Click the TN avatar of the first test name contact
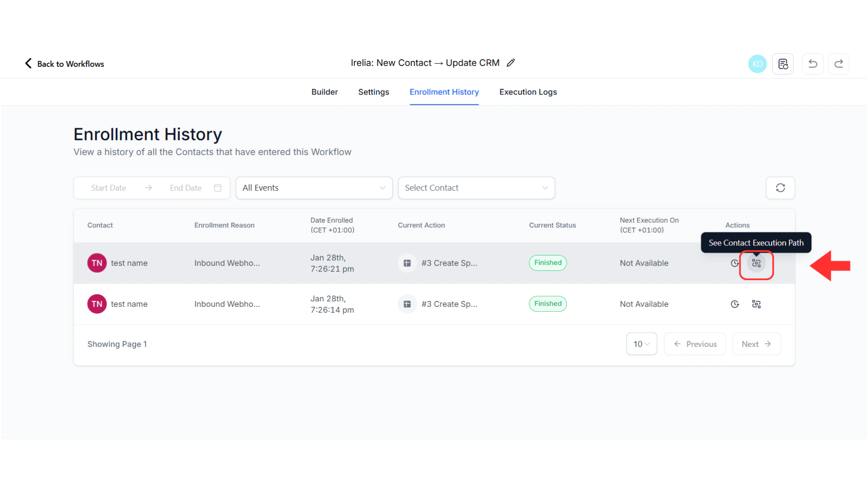The height and width of the screenshot is (488, 868). (x=96, y=263)
